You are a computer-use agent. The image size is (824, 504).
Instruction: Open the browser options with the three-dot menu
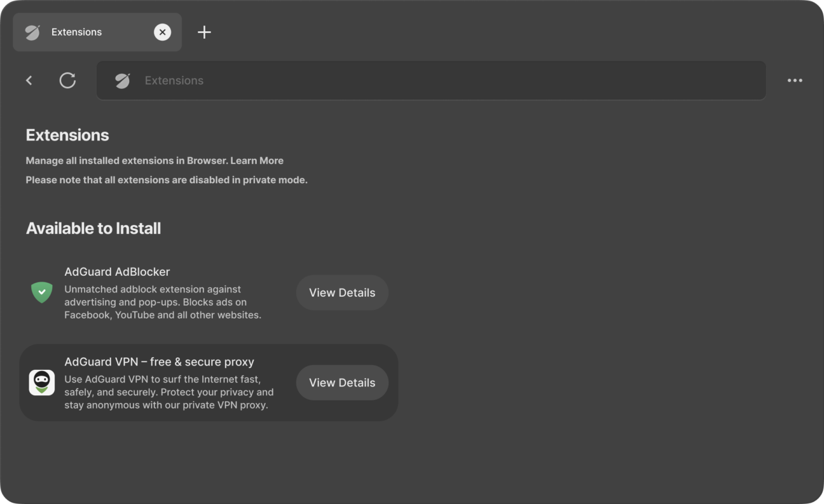pos(794,80)
